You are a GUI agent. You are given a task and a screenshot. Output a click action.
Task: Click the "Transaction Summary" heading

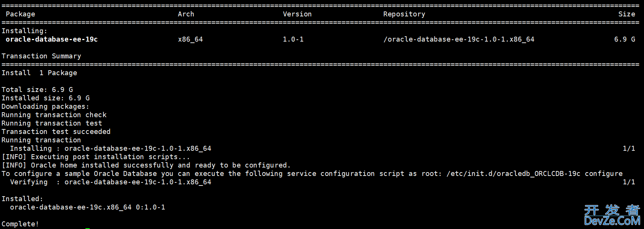coord(41,56)
